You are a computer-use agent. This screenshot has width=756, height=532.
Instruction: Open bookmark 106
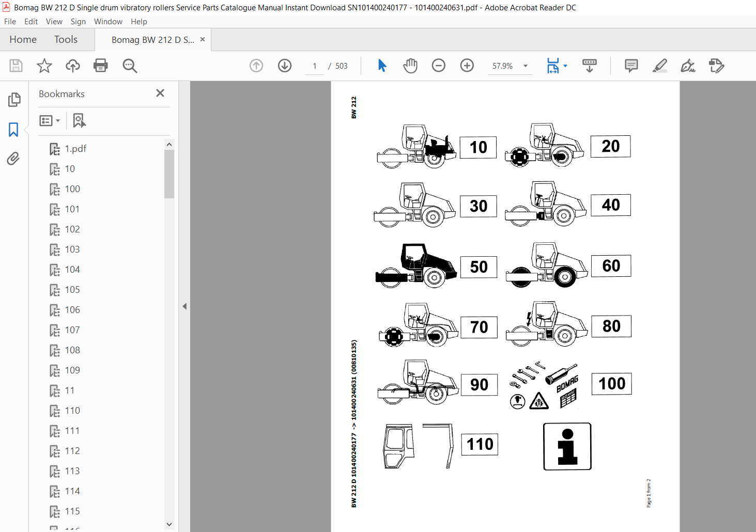pyautogui.click(x=72, y=310)
